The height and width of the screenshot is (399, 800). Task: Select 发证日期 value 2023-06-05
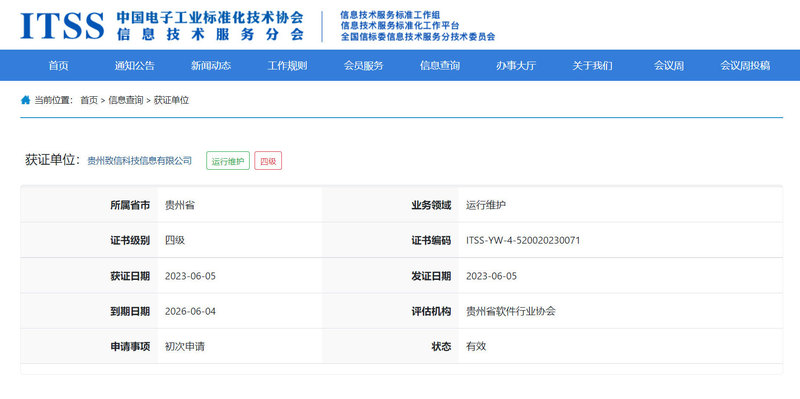tap(491, 276)
